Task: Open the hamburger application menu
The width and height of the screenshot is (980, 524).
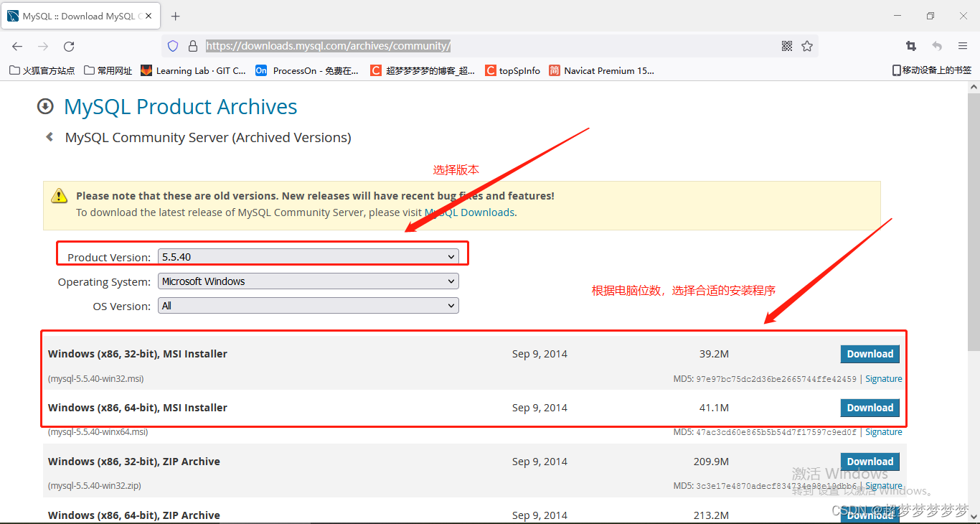Action: [963, 46]
